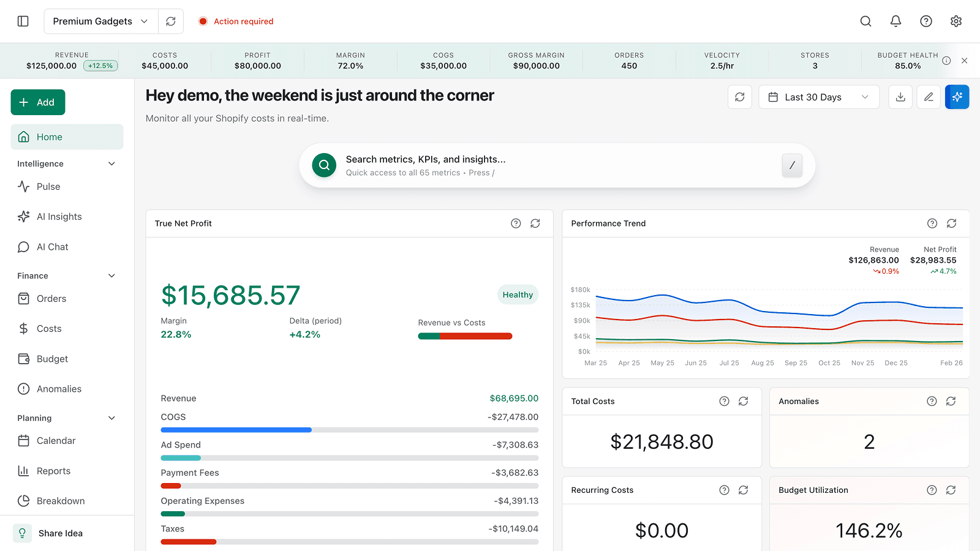Click the refresh icon beside the store selector
This screenshot has width=980, height=551.
pyautogui.click(x=171, y=21)
